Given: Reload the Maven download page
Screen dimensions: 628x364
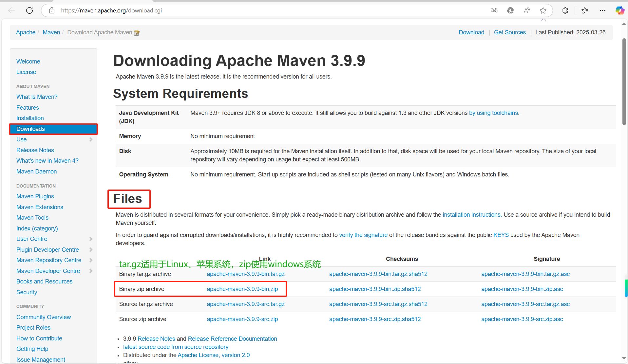Looking at the screenshot, I should [29, 10].
